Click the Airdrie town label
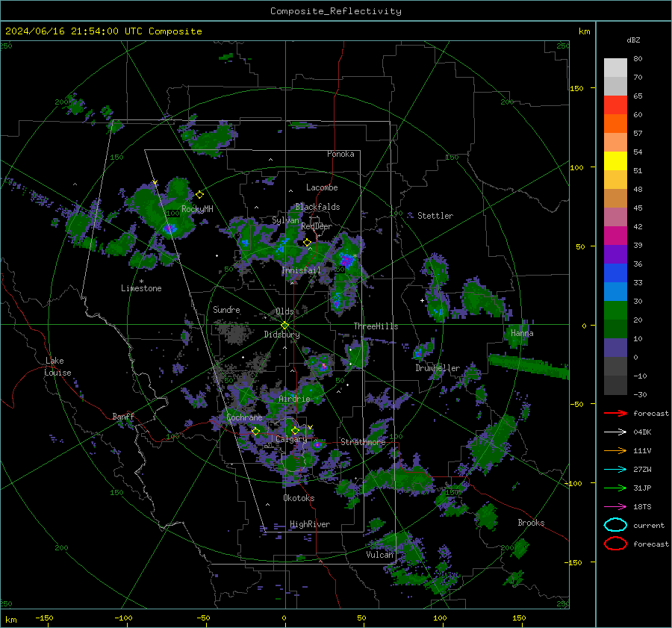 (294, 399)
